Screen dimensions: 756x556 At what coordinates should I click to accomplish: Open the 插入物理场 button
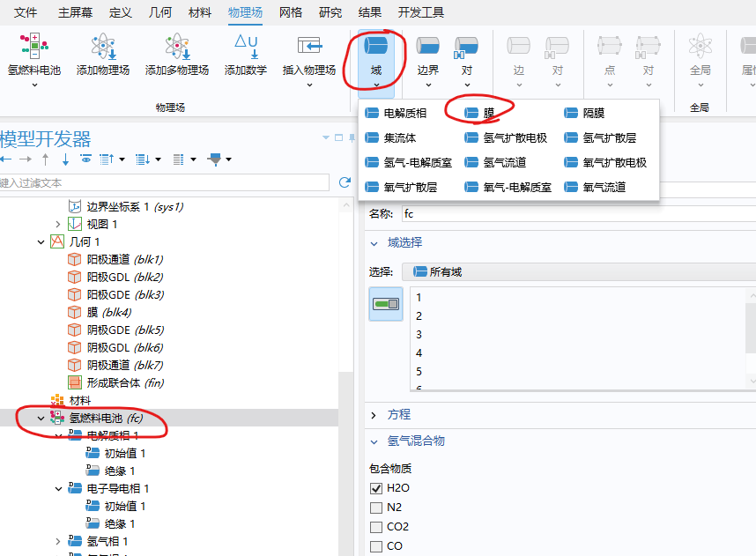click(x=309, y=59)
